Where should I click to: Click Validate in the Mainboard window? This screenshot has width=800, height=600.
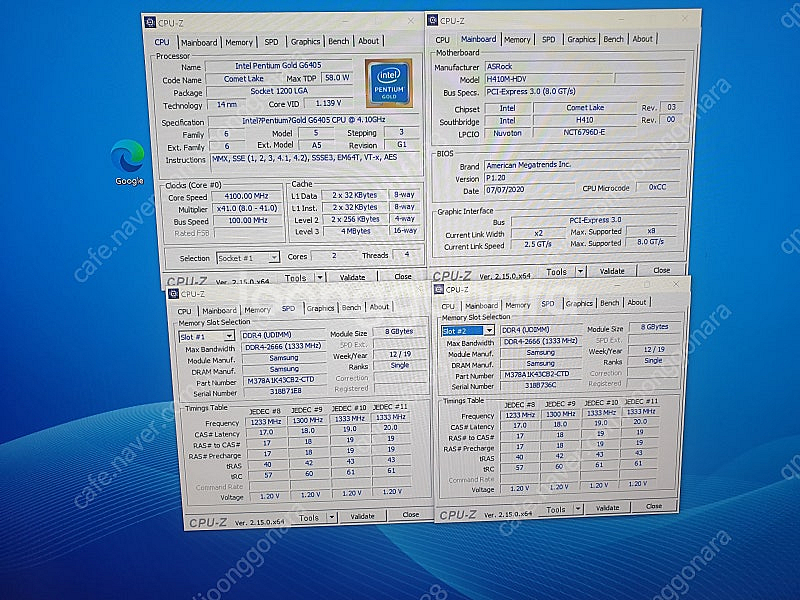[611, 271]
